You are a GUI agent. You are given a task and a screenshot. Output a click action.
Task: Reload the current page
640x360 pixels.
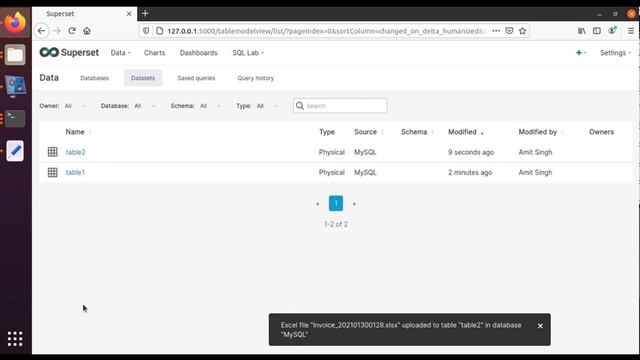pos(72,31)
